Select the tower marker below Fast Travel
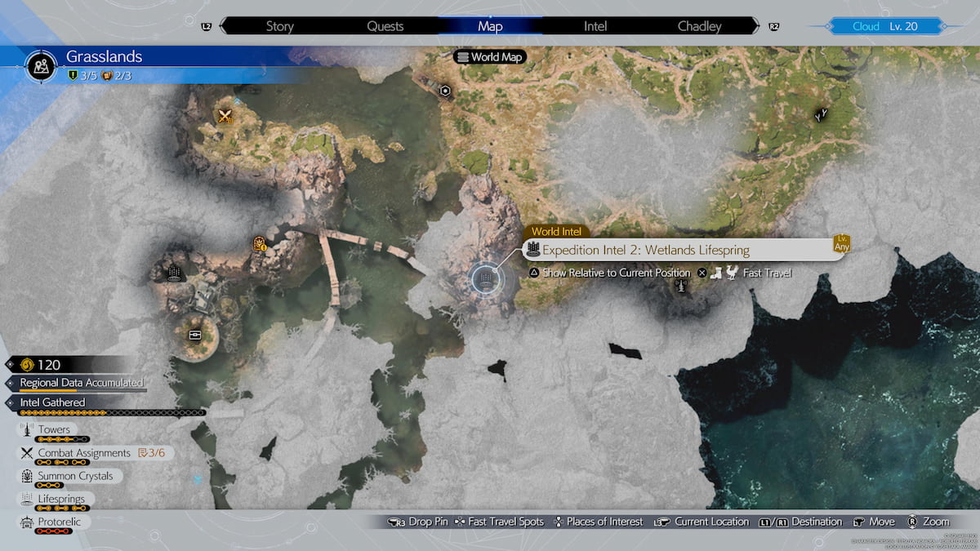The height and width of the screenshot is (551, 980). point(680,287)
